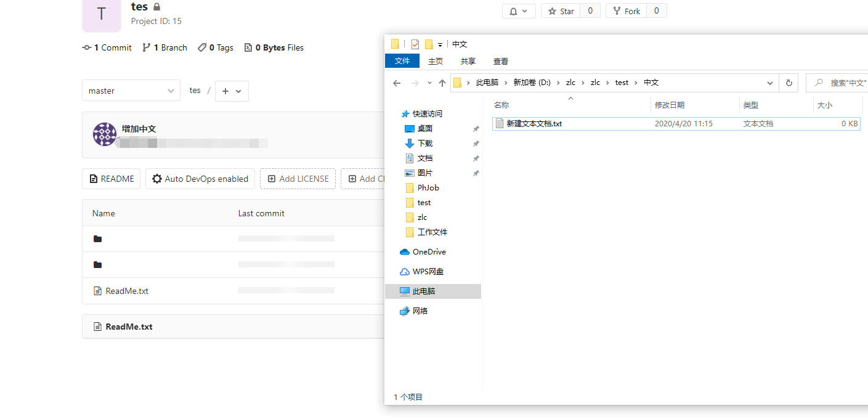Image resolution: width=868 pixels, height=419 pixels.
Task: Go up one folder with up arrow
Action: [x=442, y=83]
